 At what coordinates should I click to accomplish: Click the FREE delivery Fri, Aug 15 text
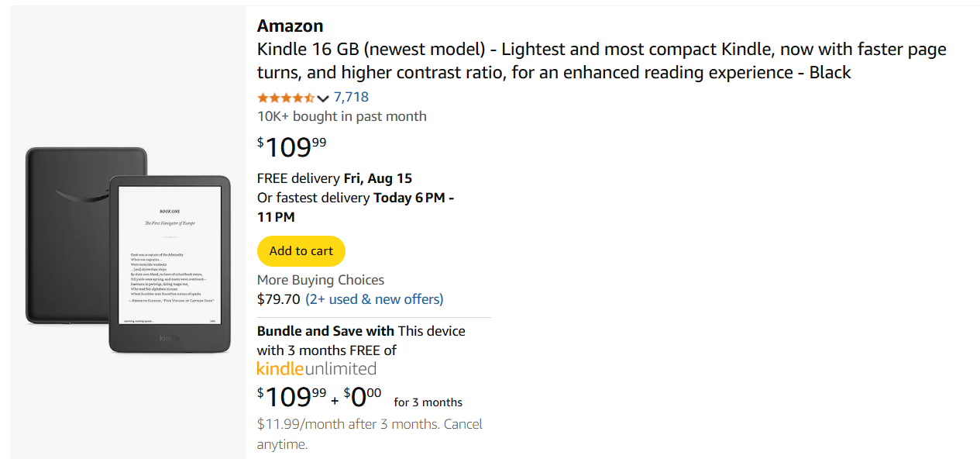[335, 178]
